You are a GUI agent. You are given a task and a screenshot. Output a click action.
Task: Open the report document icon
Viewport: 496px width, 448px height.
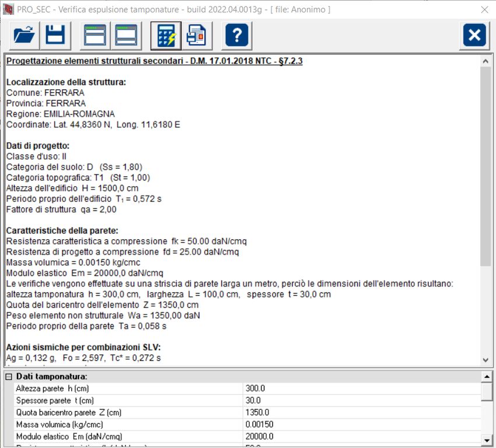(x=196, y=36)
